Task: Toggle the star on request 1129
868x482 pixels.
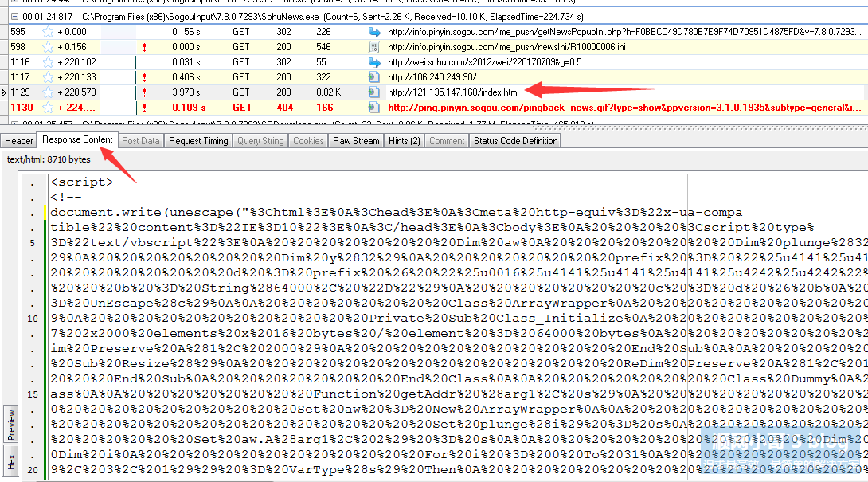Action: click(47, 92)
